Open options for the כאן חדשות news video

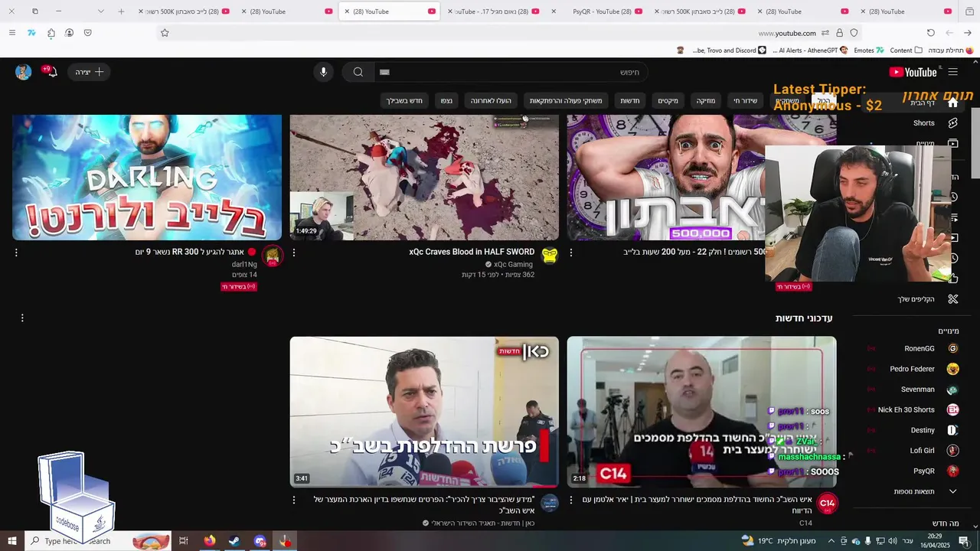[x=293, y=500]
